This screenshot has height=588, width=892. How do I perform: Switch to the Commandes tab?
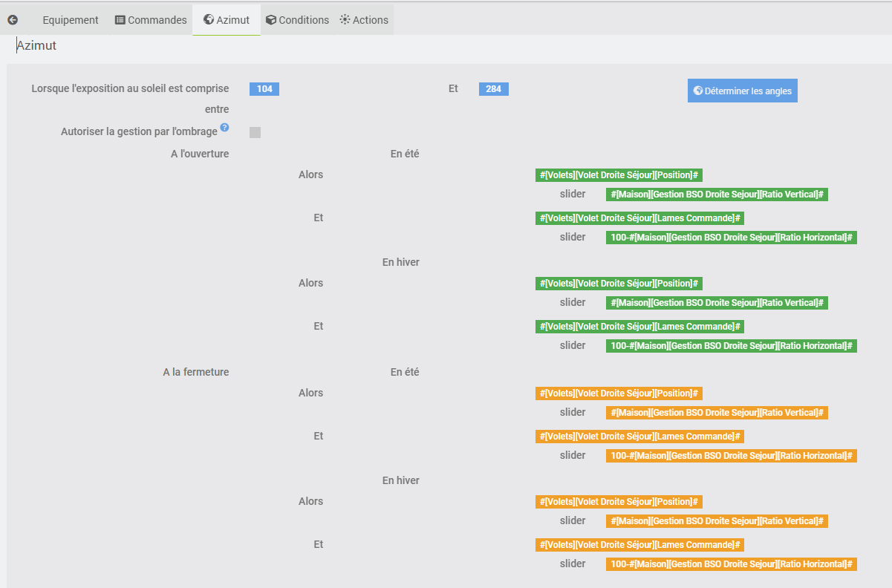tap(151, 20)
